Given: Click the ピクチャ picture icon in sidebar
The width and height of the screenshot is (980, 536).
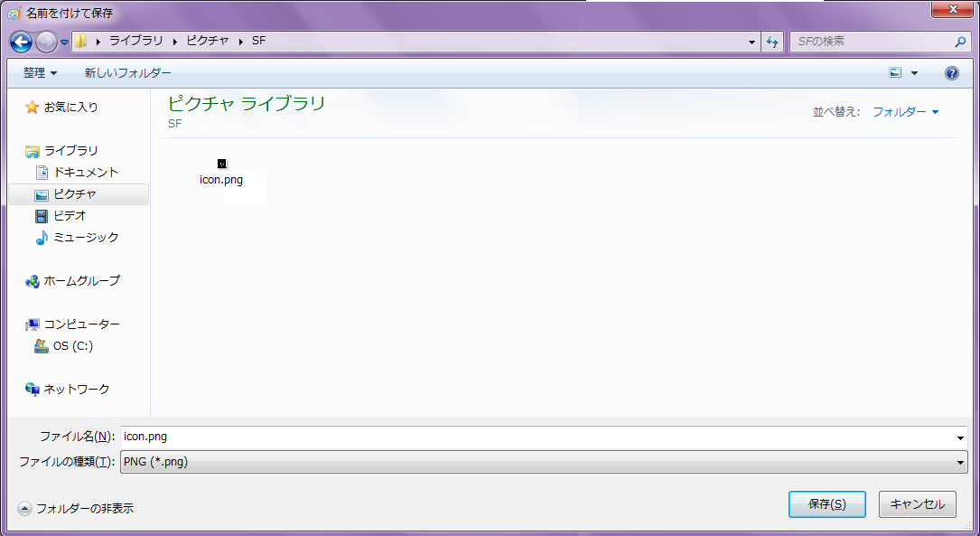Looking at the screenshot, I should coord(42,195).
